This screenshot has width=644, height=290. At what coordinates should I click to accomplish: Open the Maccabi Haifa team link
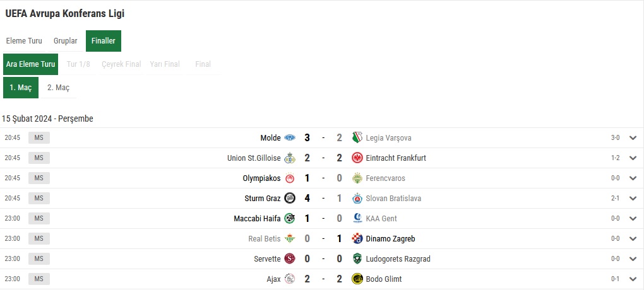coord(257,218)
